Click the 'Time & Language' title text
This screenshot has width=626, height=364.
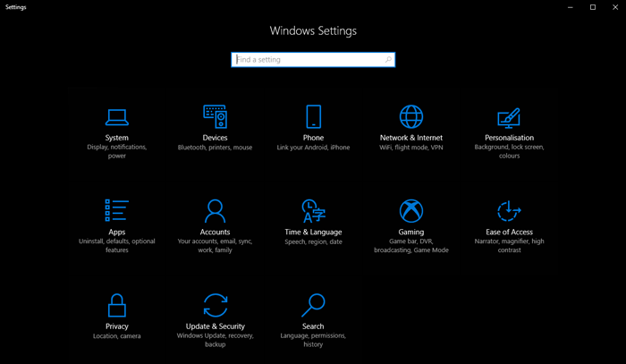(x=313, y=233)
